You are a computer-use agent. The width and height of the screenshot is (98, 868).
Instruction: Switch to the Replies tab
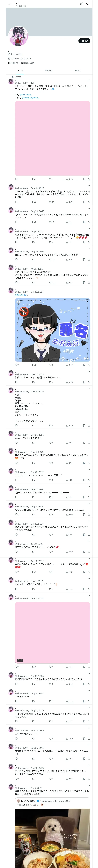tap(49, 71)
